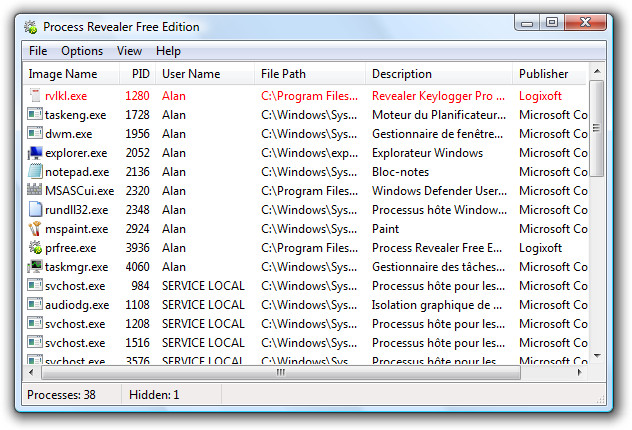The width and height of the screenshot is (632, 430).
Task: Click 'Moteur du Planificateur...' description
Action: tap(439, 115)
